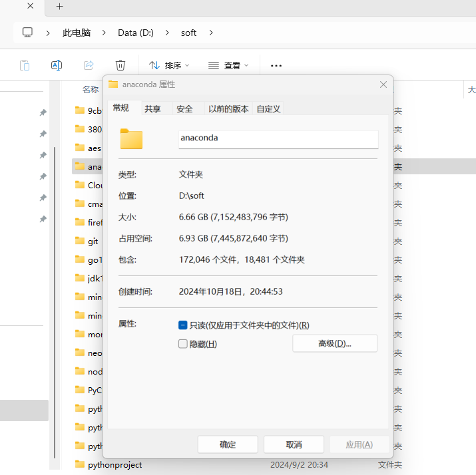This screenshot has width=476, height=475.
Task: Select the folder starting with 380
Action: tap(88, 129)
